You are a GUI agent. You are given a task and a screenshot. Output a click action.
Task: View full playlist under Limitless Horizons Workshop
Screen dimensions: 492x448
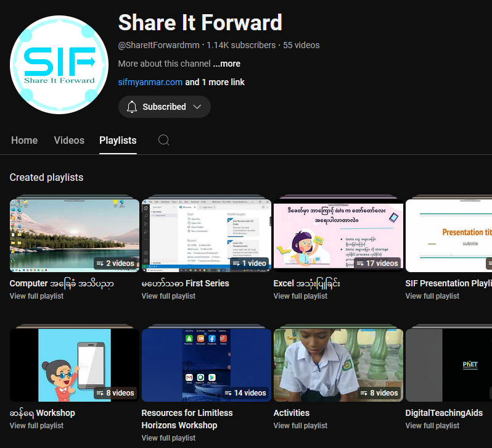click(168, 438)
